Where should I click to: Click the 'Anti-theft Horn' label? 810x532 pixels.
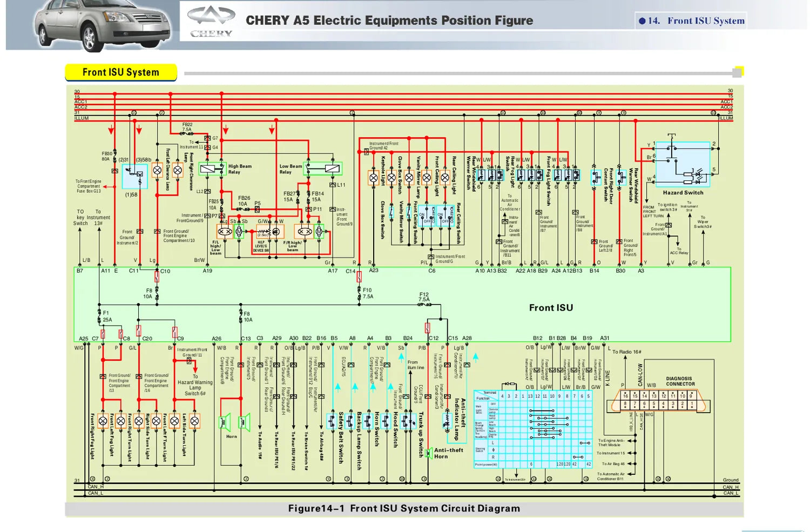(449, 453)
